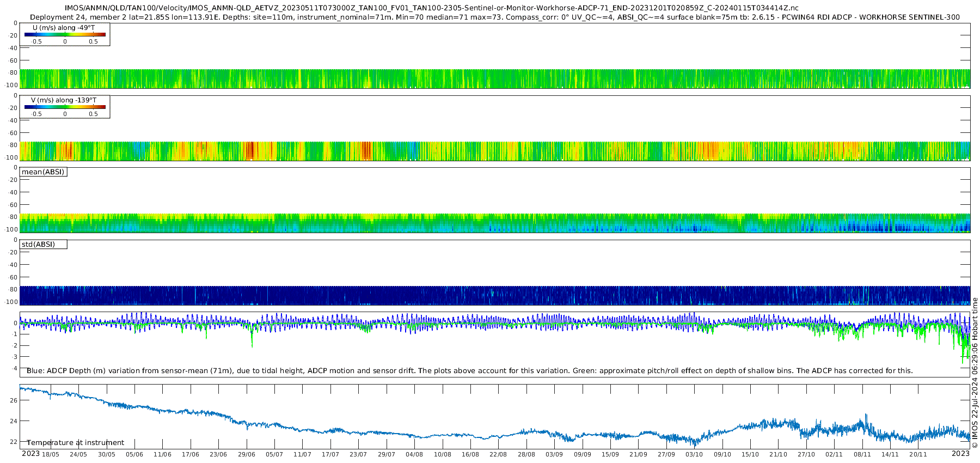Click the U velocity colorbar legend

coord(65,34)
